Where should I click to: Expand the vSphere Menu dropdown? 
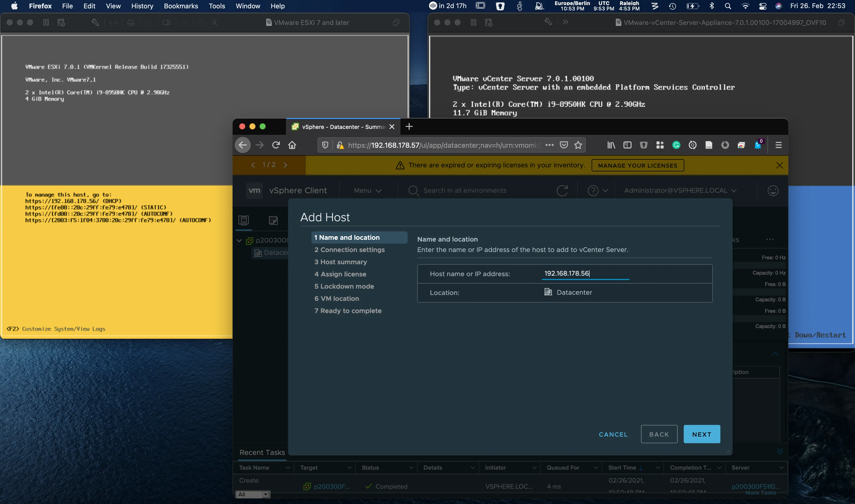(x=367, y=190)
